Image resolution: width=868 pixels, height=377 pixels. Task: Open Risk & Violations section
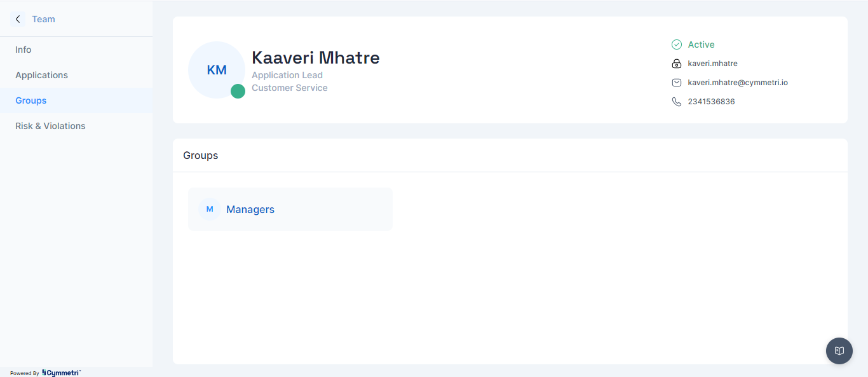(x=50, y=126)
